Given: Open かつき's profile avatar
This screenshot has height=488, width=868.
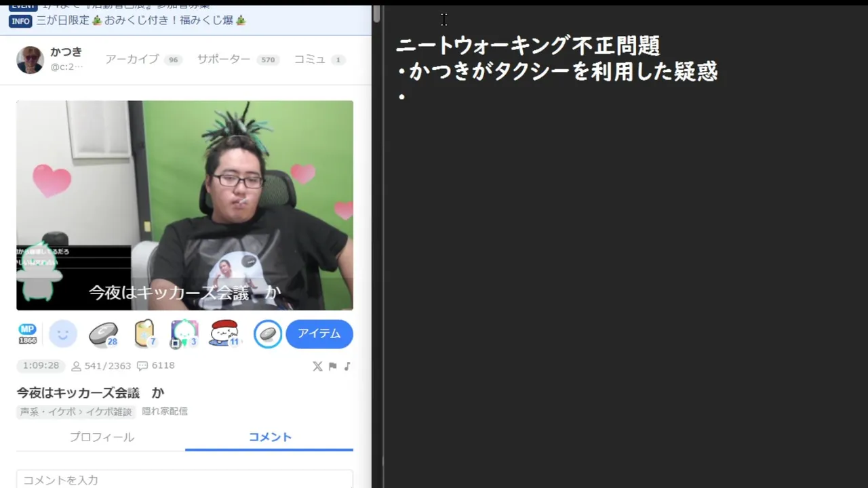Looking at the screenshot, I should point(30,60).
